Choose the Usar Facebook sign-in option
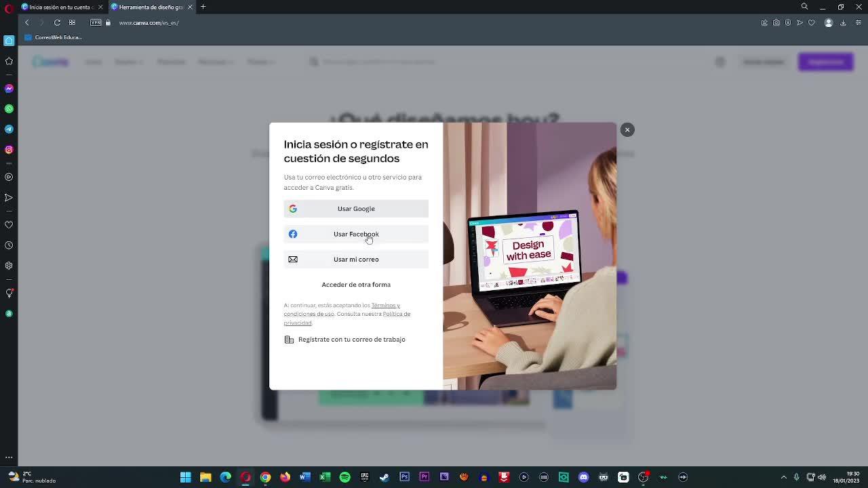Image resolution: width=868 pixels, height=488 pixels. coord(356,234)
